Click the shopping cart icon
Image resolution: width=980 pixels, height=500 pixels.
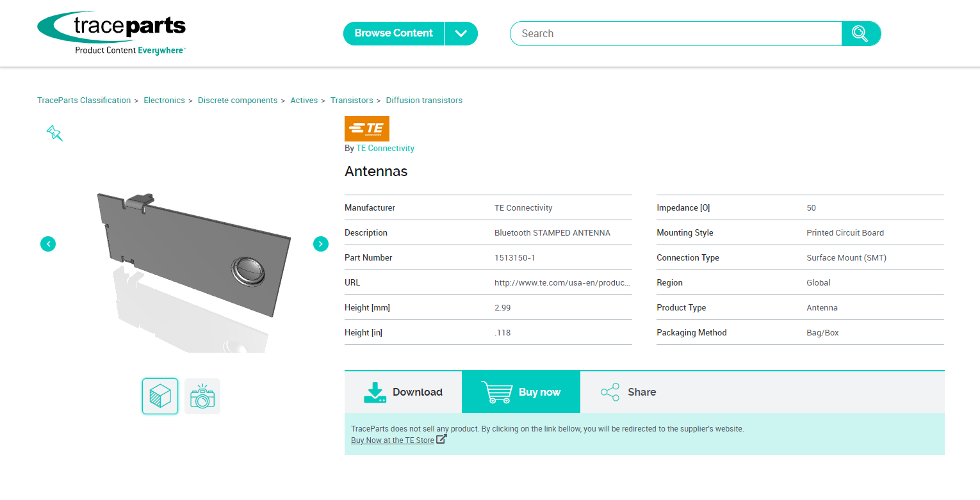pos(497,392)
